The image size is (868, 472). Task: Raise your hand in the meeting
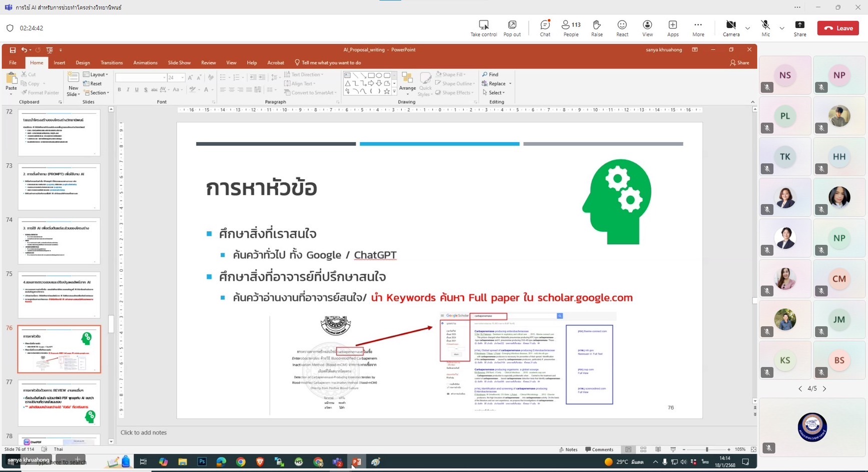click(x=597, y=28)
